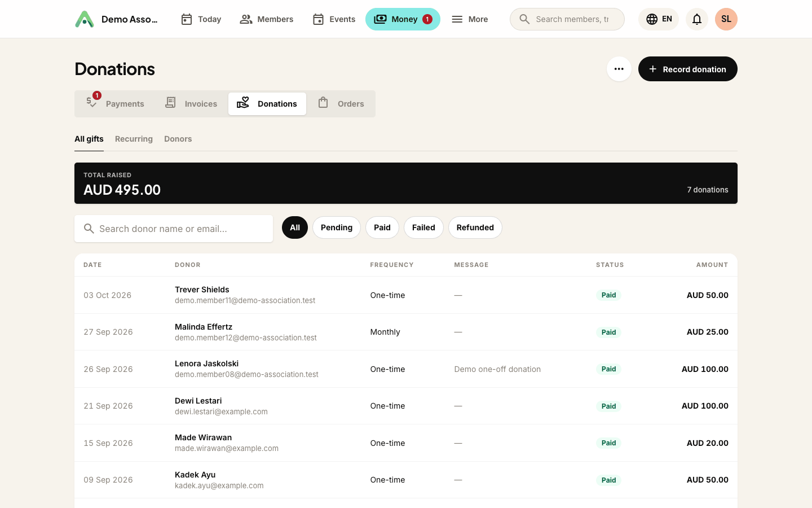Screen dimensions: 812x508
Task: Open the SL user avatar menu
Action: click(x=726, y=19)
